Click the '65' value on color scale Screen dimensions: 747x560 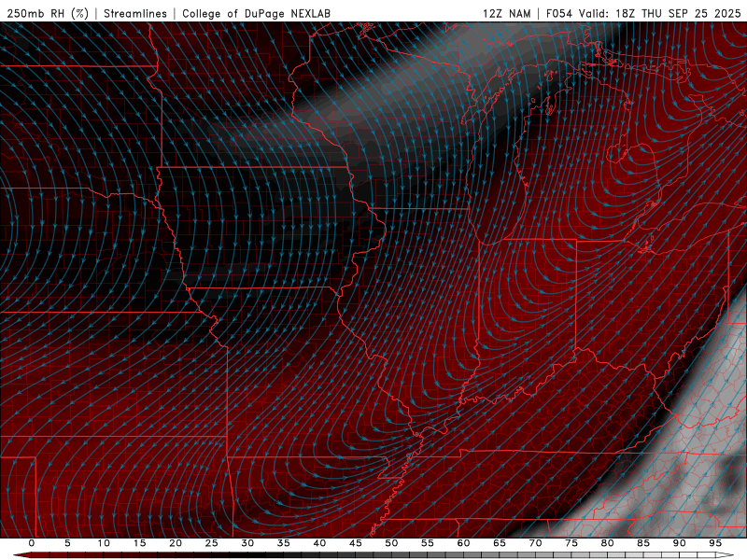pyautogui.click(x=500, y=543)
